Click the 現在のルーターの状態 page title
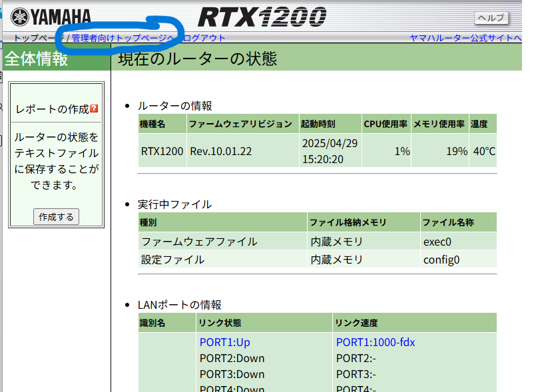The image size is (540, 392). coord(197,59)
